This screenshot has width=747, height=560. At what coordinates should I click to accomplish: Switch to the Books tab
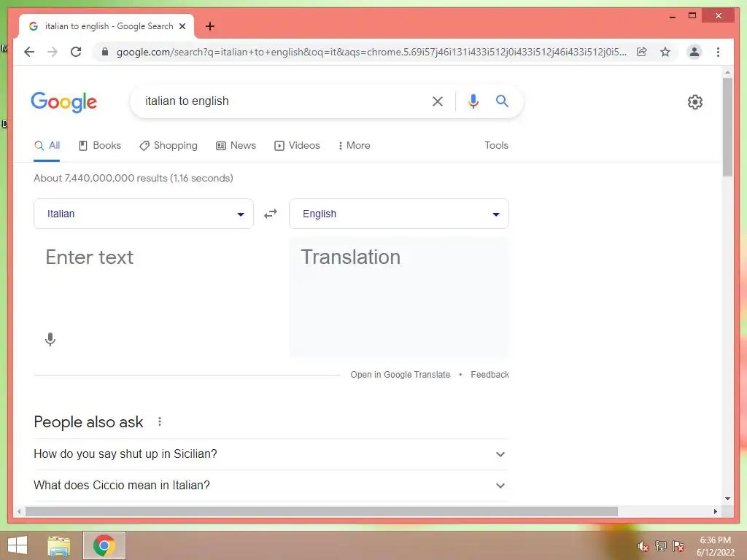point(99,146)
